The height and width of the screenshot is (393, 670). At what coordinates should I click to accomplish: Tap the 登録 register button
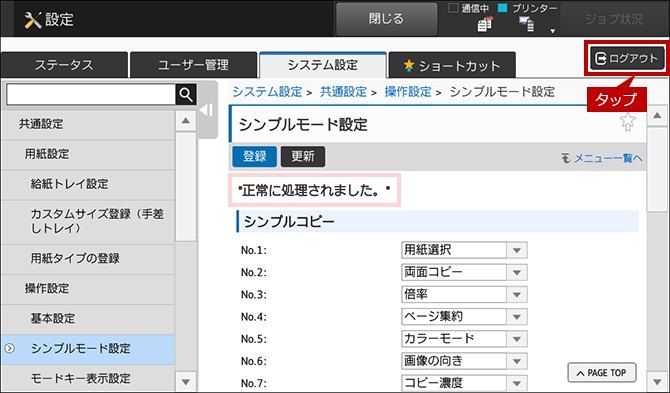255,156
